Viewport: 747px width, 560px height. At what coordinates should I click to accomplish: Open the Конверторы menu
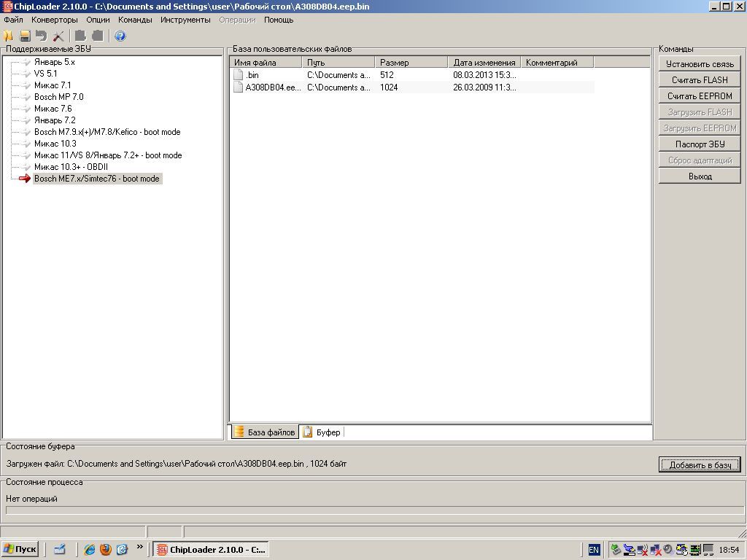[54, 20]
